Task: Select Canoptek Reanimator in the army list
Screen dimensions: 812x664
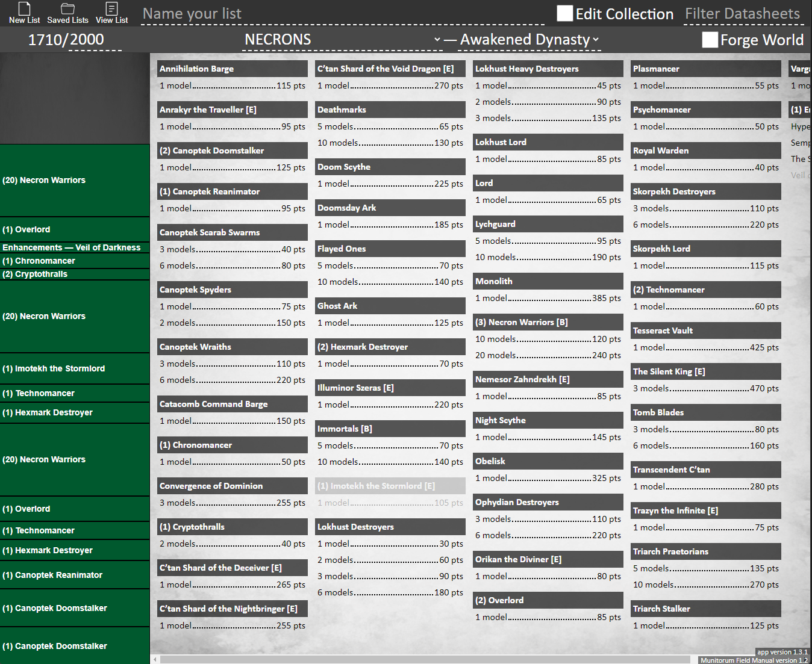Action: (75, 575)
